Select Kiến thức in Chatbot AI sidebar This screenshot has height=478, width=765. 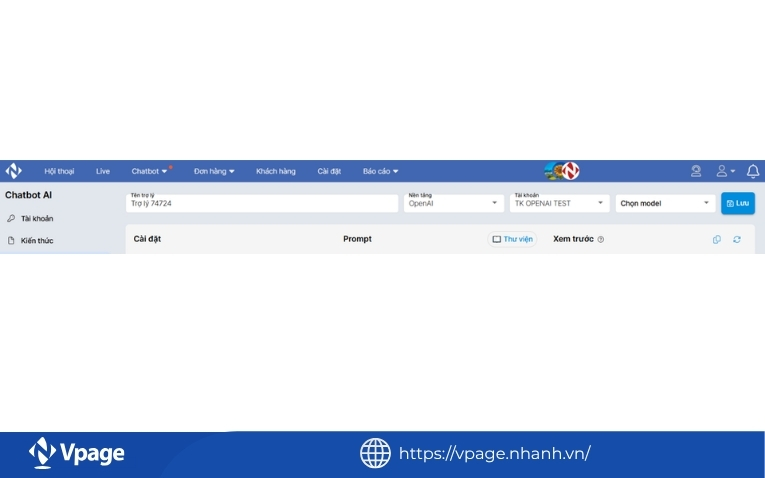(37, 240)
